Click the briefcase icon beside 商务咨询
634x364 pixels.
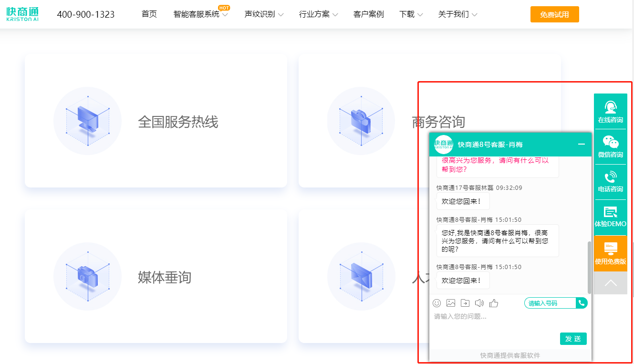point(361,121)
